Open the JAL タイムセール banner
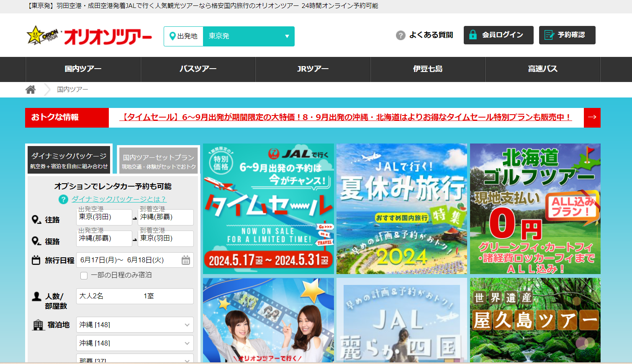 pos(268,209)
